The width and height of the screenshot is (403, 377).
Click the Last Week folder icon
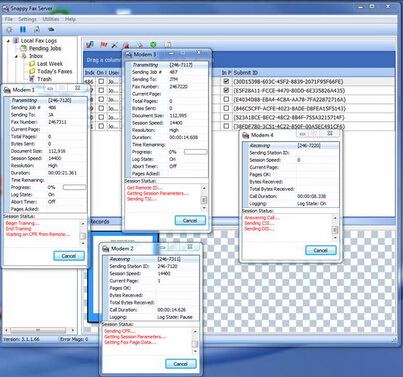pos(32,64)
